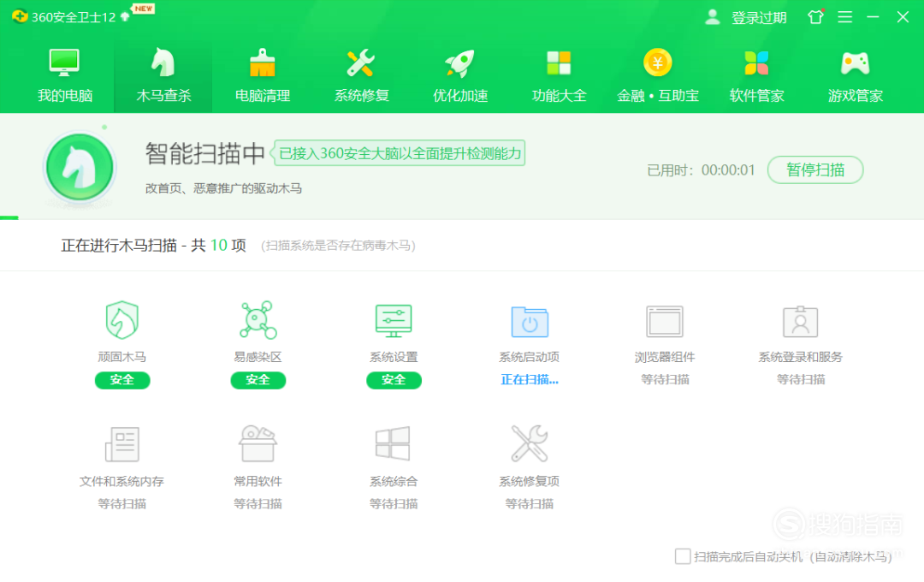The width and height of the screenshot is (924, 582).
Task: Open the 金融·互助宝 coin icon
Action: tap(658, 62)
